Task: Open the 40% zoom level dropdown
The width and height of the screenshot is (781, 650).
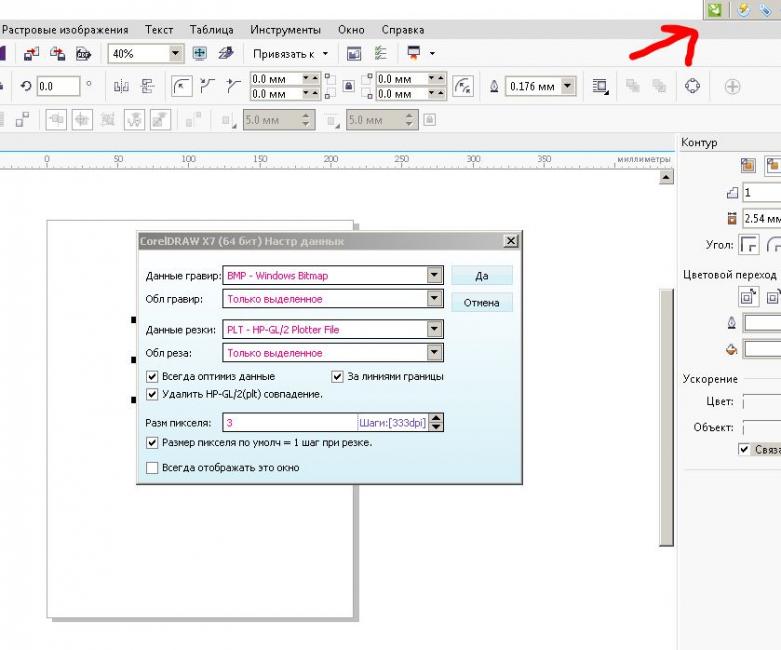Action: pyautogui.click(x=176, y=53)
